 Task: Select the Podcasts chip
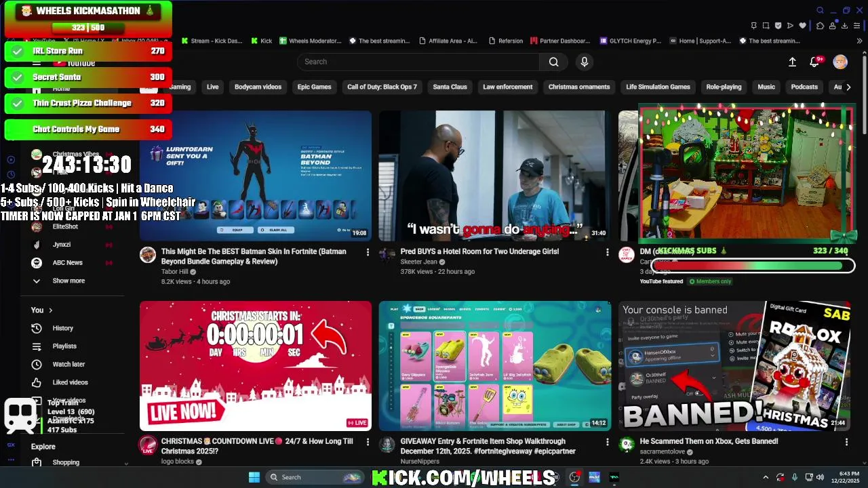coord(804,87)
